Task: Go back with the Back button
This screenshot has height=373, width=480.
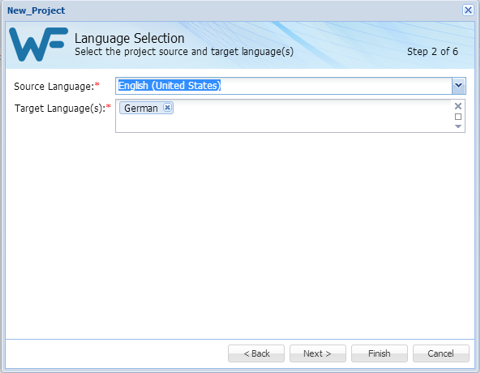Action: pos(256,353)
